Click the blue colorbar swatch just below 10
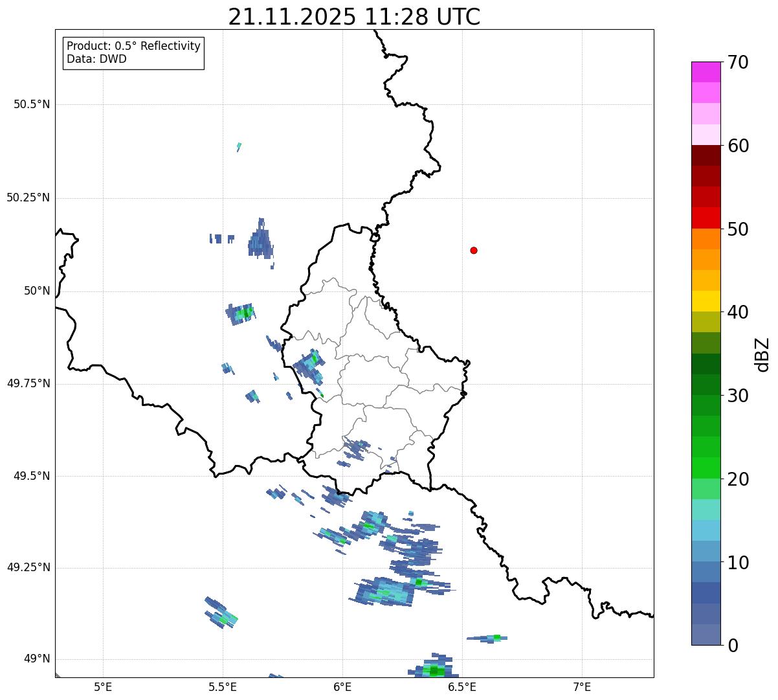Viewport: 778px width, 700px height. [706, 572]
